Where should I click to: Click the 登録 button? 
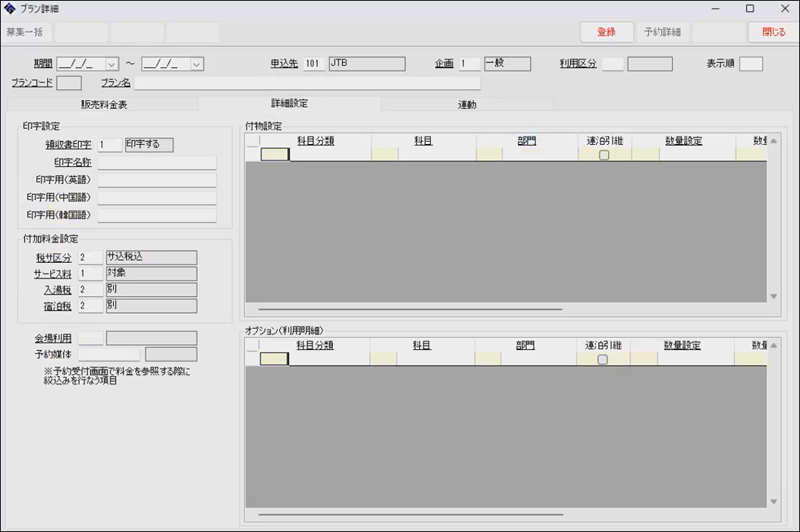(606, 32)
